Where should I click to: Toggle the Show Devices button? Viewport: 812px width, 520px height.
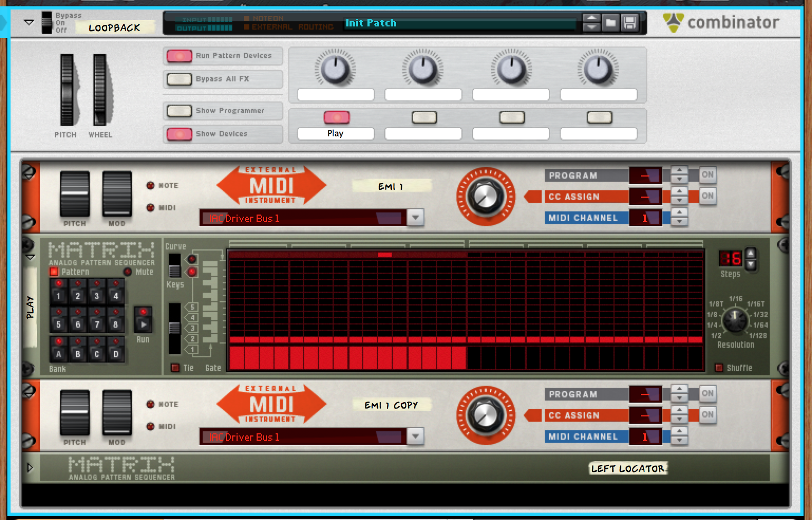click(179, 134)
